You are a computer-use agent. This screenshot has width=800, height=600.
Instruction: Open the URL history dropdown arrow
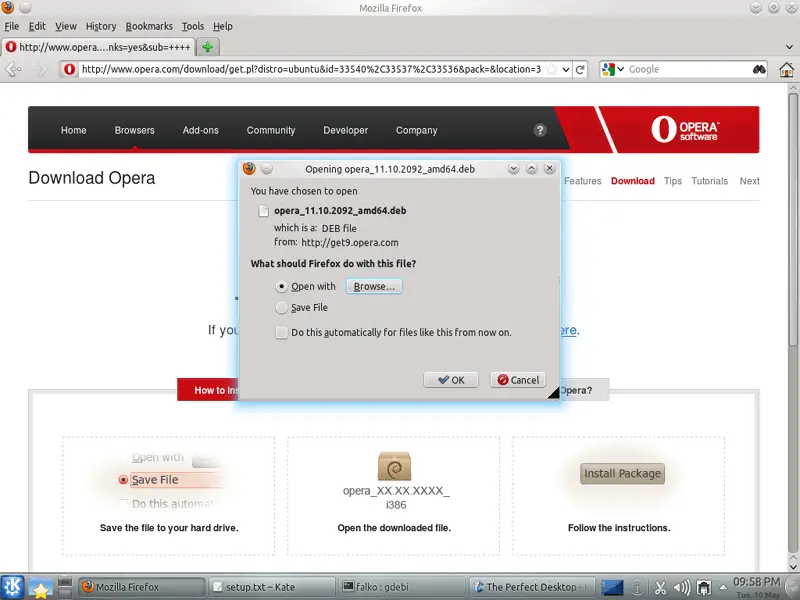click(566, 69)
